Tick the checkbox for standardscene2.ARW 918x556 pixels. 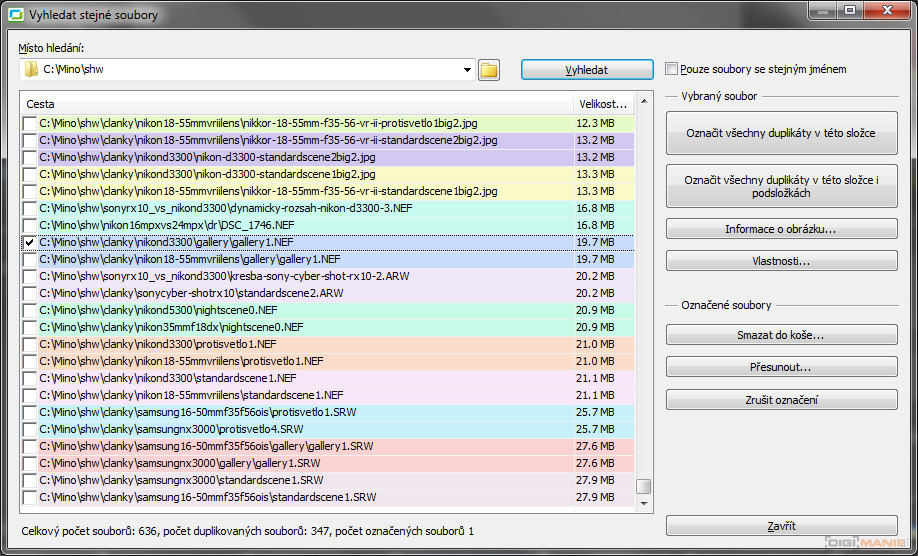click(29, 294)
